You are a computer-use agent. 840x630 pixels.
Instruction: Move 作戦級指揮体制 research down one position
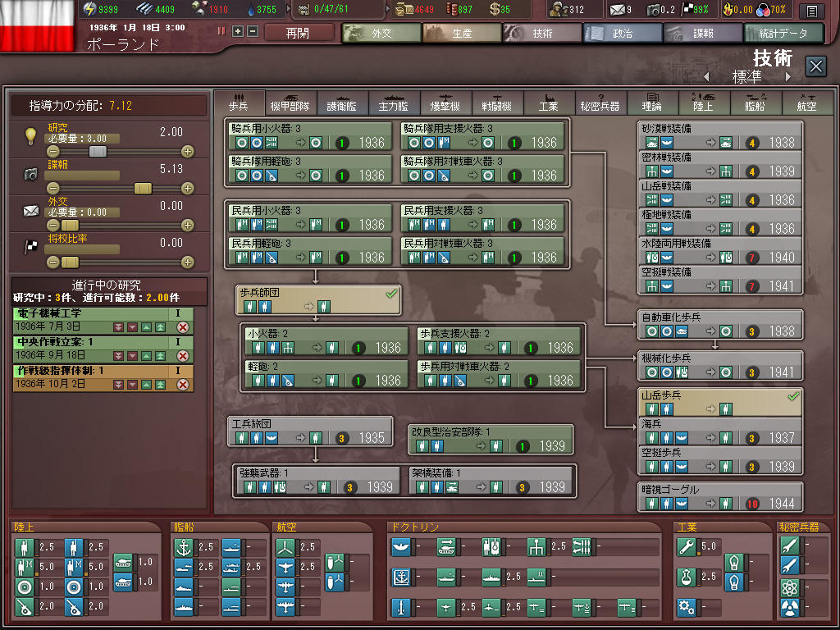click(131, 384)
